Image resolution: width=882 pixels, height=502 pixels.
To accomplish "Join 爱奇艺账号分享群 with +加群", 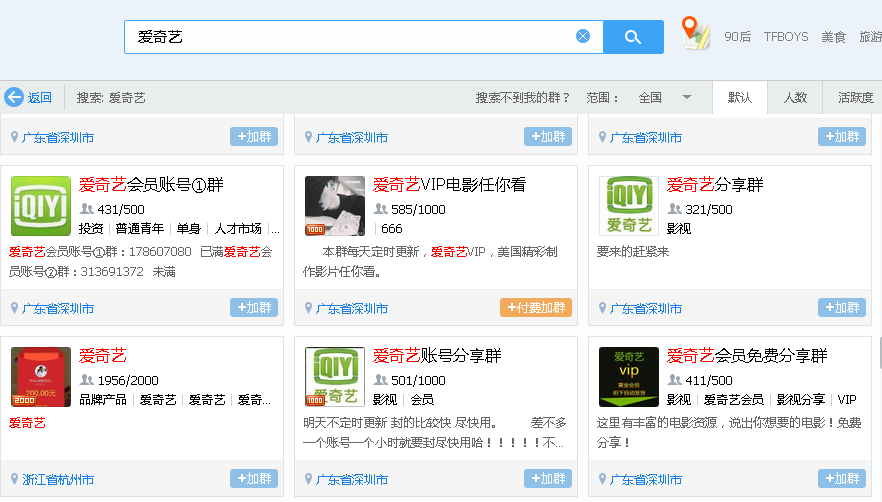I will [548, 479].
